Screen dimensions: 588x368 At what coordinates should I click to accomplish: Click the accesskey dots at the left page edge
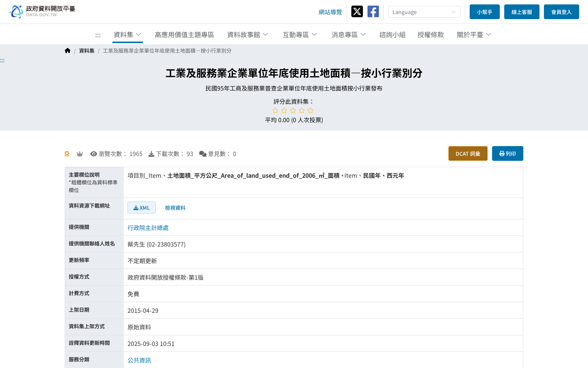(x=2, y=60)
